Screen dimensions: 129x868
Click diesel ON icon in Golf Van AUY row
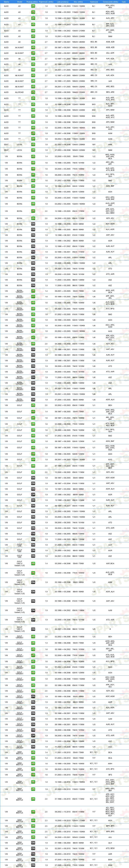click(33, 545)
